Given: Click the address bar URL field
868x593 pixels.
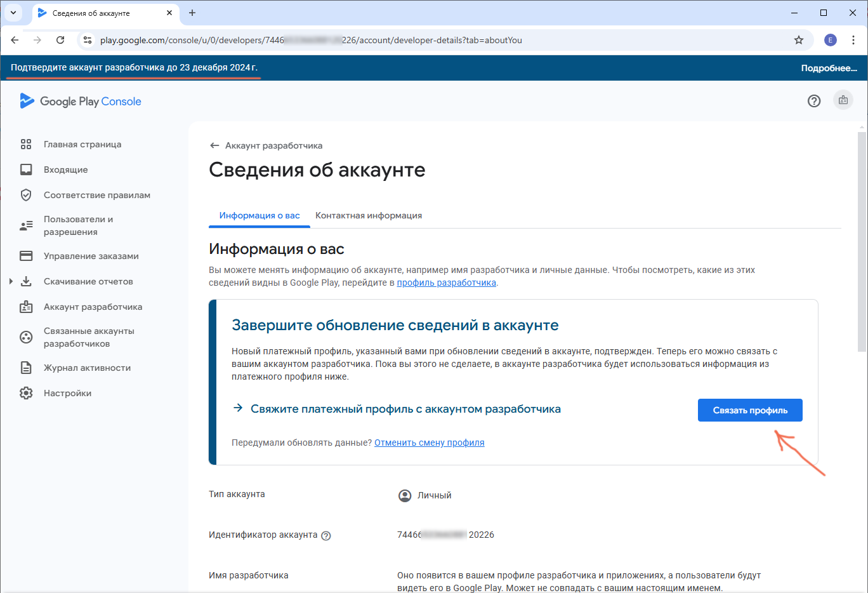Looking at the screenshot, I should (x=444, y=40).
